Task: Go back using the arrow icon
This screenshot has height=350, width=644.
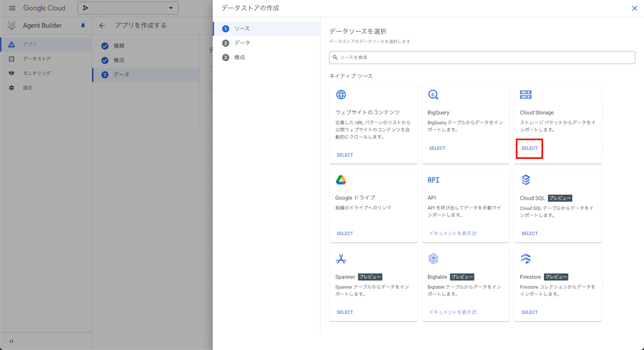Action: [102, 25]
